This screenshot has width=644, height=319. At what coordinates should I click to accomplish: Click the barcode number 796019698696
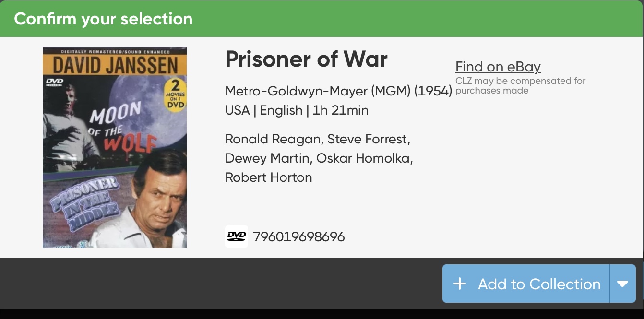[298, 237]
